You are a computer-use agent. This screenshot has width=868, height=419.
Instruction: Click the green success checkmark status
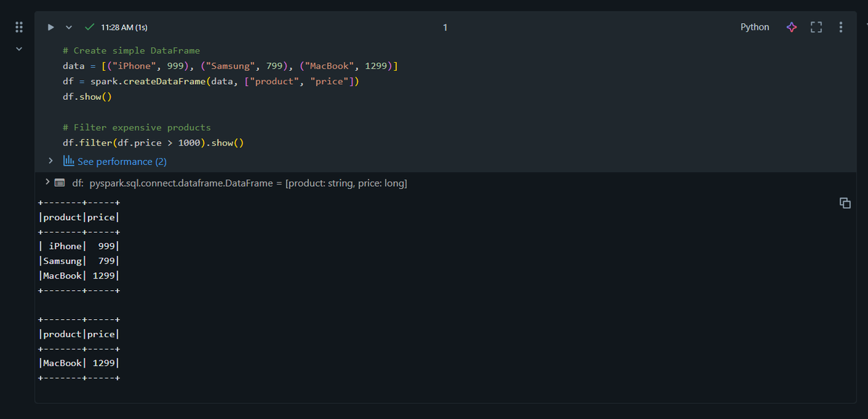tap(89, 27)
